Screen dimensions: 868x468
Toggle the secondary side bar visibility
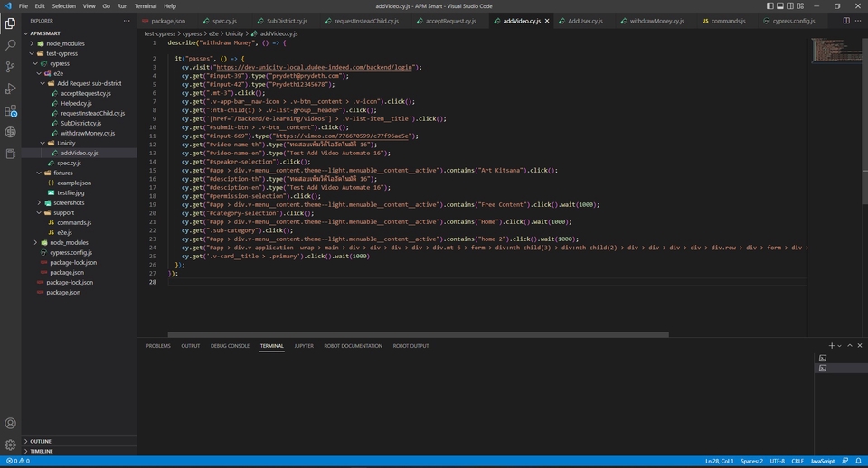click(790, 6)
